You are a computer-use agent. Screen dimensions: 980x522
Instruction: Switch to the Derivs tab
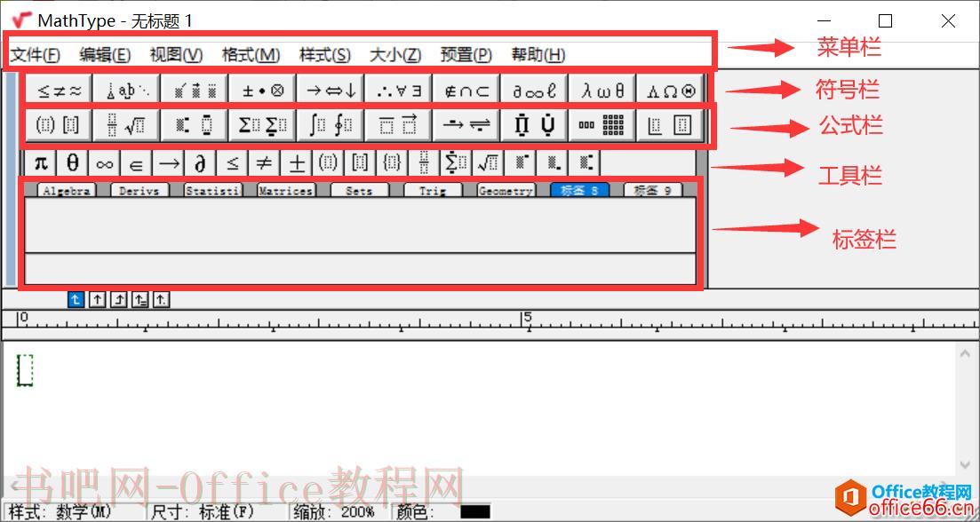pos(139,191)
